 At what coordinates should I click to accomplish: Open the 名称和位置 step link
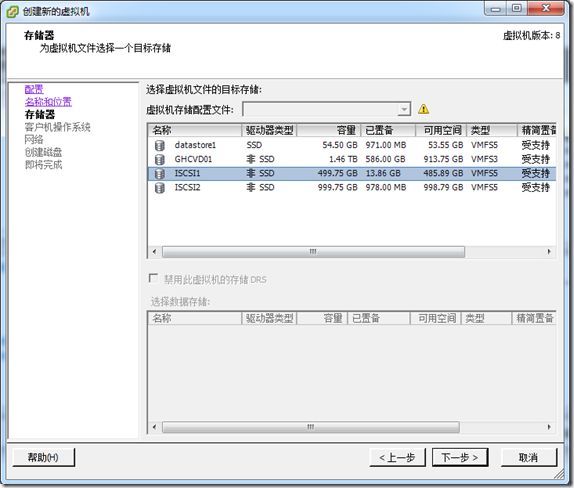pos(48,102)
